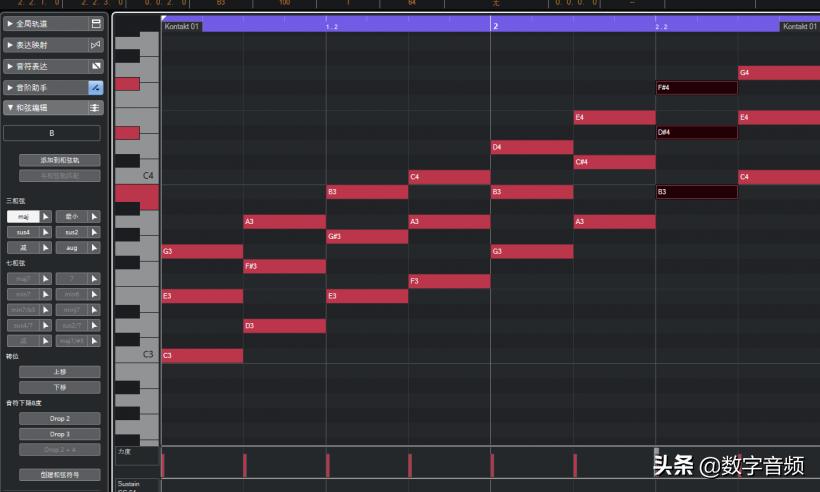Screen dimensions: 820x492
Task: Select the F#3 note event
Action: point(284,266)
